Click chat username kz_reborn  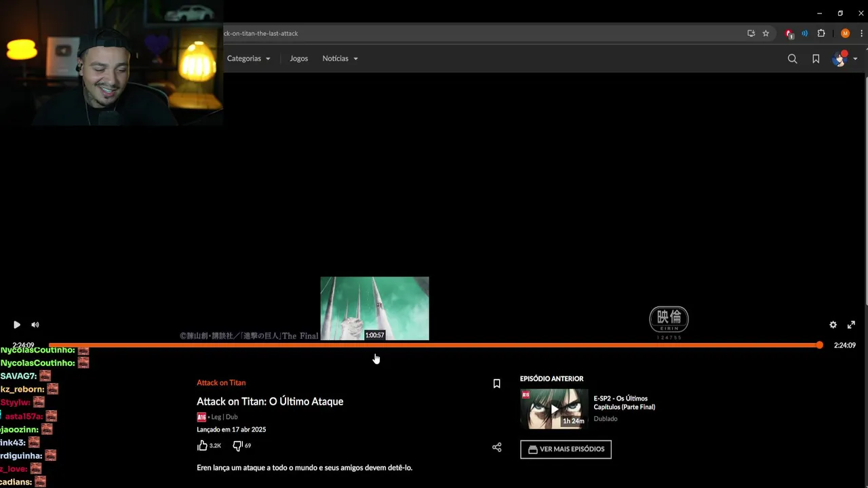pyautogui.click(x=22, y=390)
